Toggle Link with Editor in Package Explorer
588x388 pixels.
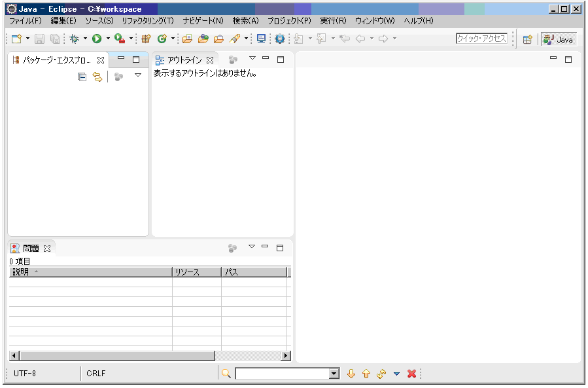[97, 77]
